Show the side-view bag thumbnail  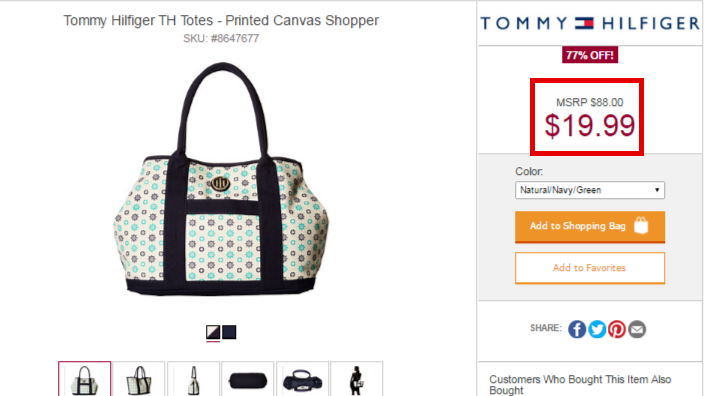[193, 379]
